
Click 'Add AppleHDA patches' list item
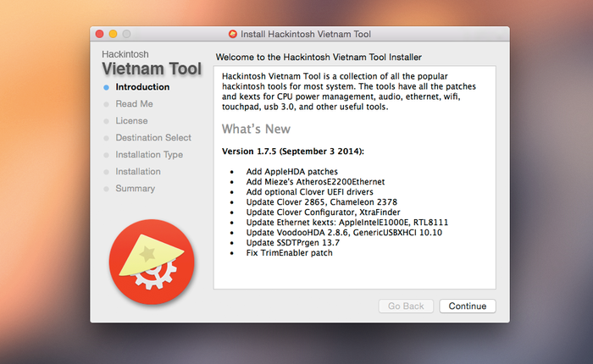(x=292, y=172)
